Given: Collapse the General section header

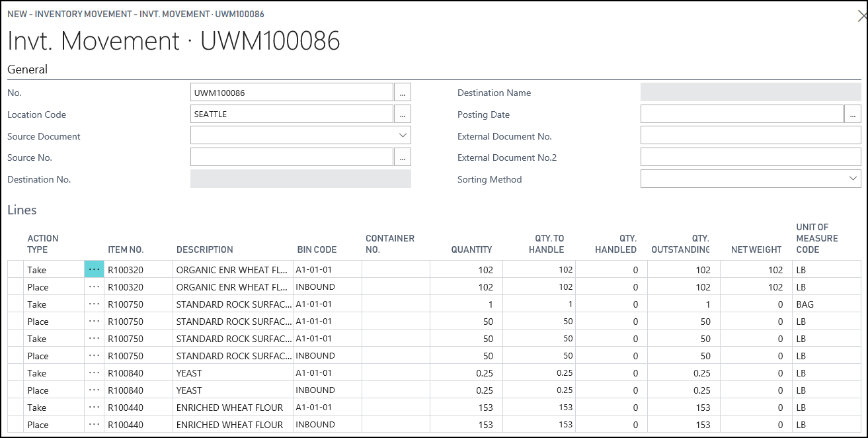Looking at the screenshot, I should 28,69.
